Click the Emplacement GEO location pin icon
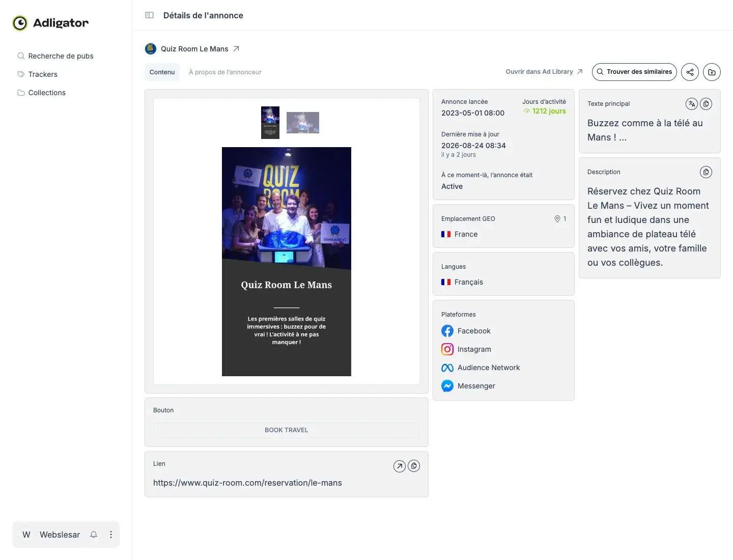Viewport: 733px width, 560px height. (557, 219)
